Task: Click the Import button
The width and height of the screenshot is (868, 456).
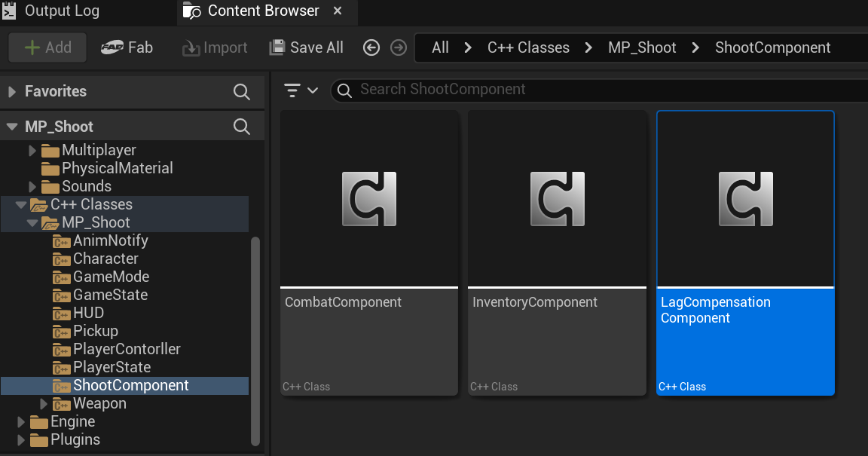Action: (215, 47)
